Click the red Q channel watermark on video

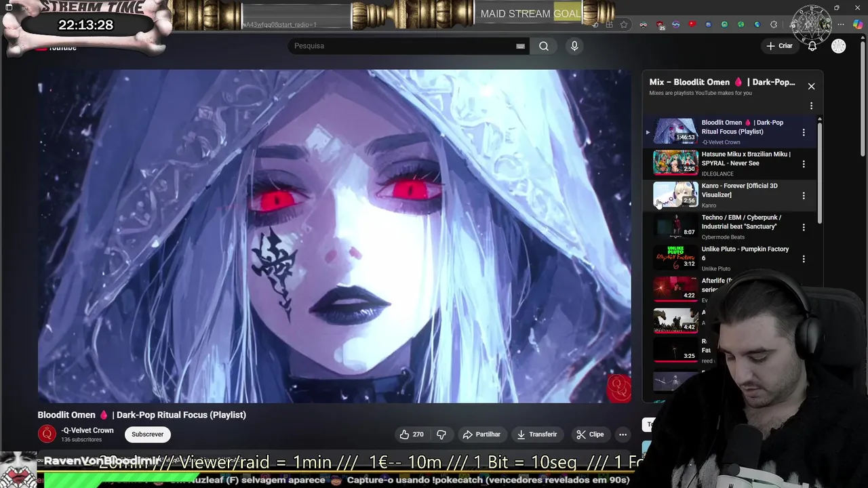coord(619,388)
